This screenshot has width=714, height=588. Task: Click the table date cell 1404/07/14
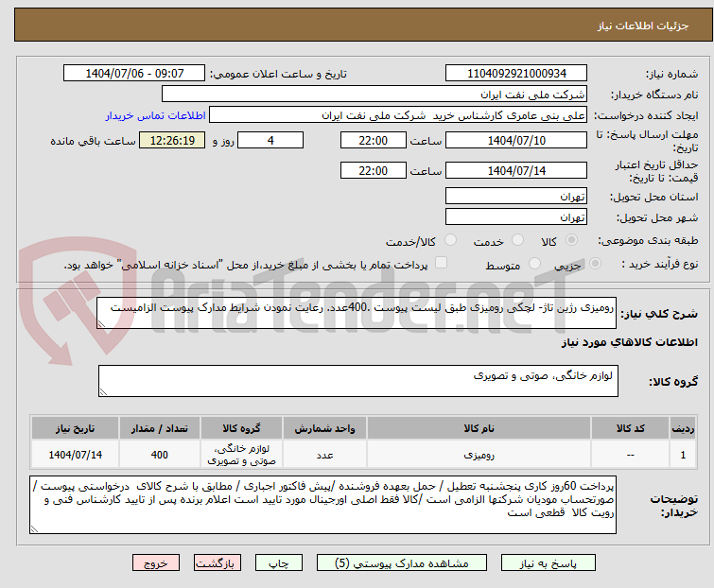coord(75,454)
